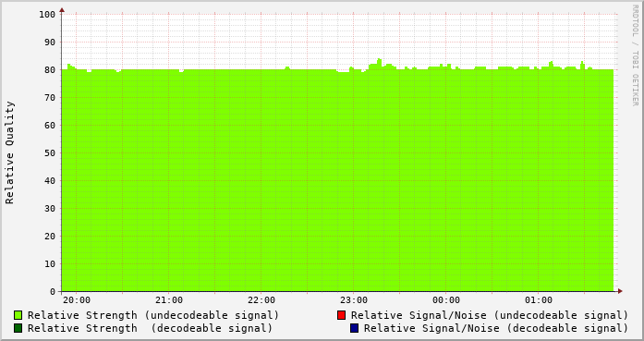This screenshot has width=644, height=341.
Task: Select the 'Relative Strength (decodeable signal)' legend label
Action: coord(150,328)
